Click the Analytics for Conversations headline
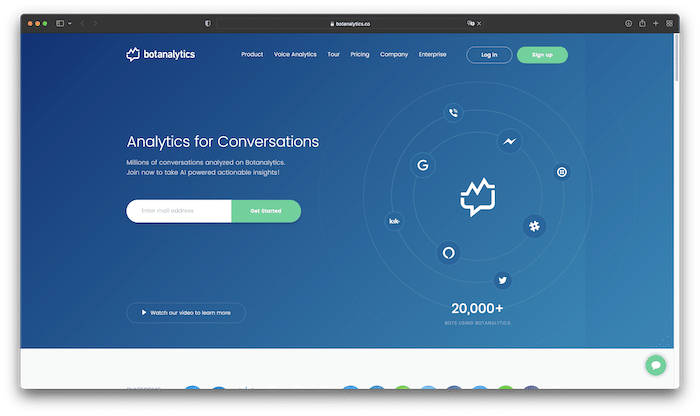This screenshot has width=700, height=416. [x=223, y=141]
